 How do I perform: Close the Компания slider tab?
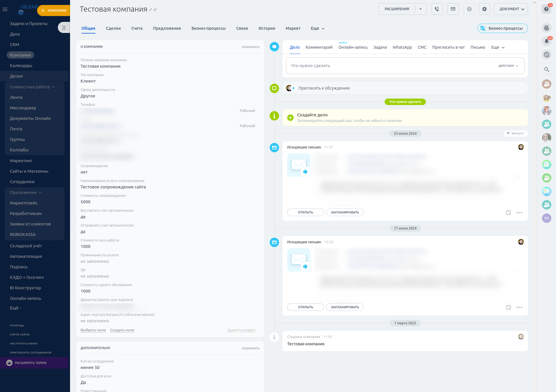click(43, 10)
